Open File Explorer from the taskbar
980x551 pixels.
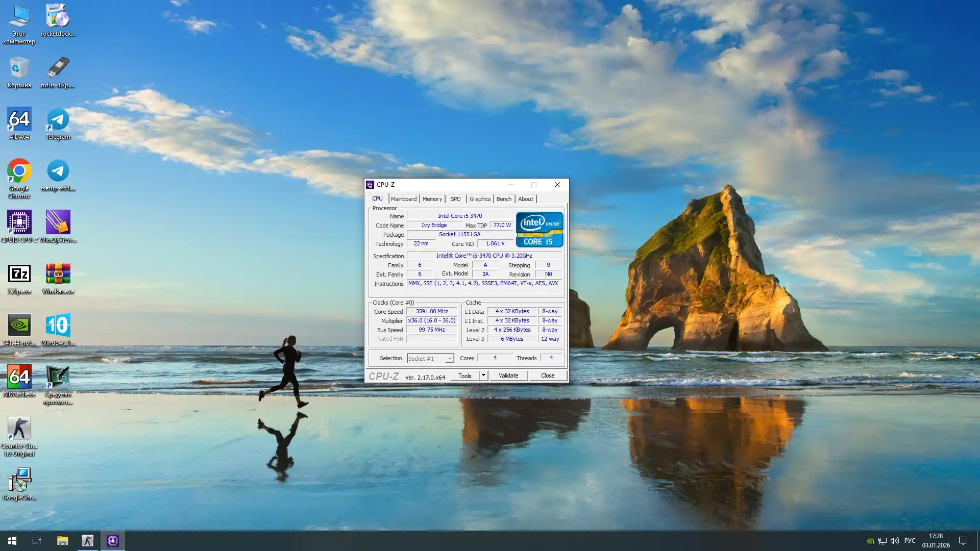pos(62,541)
